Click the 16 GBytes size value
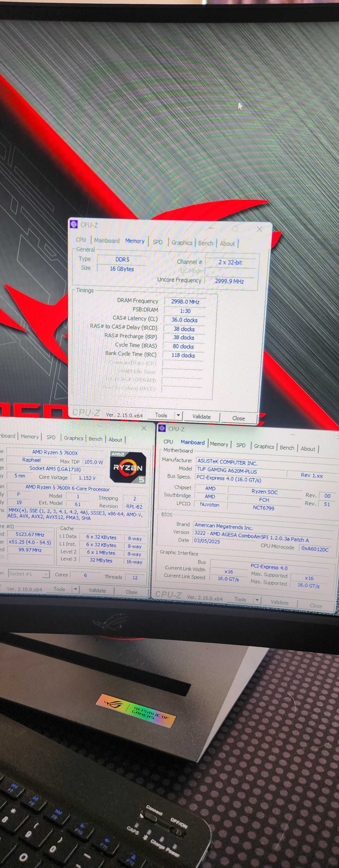This screenshot has height=868, width=339. [x=122, y=269]
